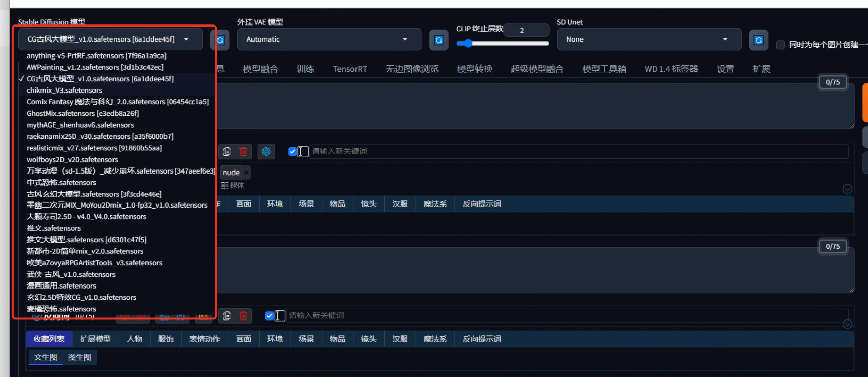This screenshot has width=868, height=377.
Task: Open the 模型融合 tab
Action: (x=260, y=69)
